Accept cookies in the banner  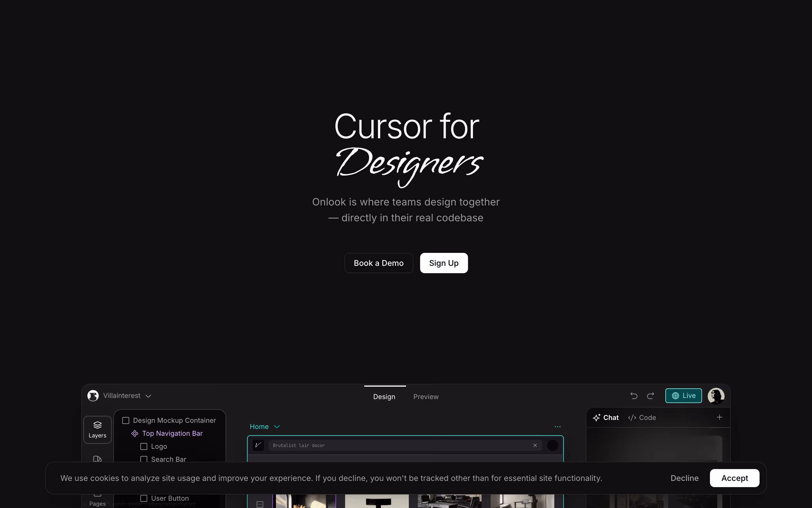(x=734, y=478)
